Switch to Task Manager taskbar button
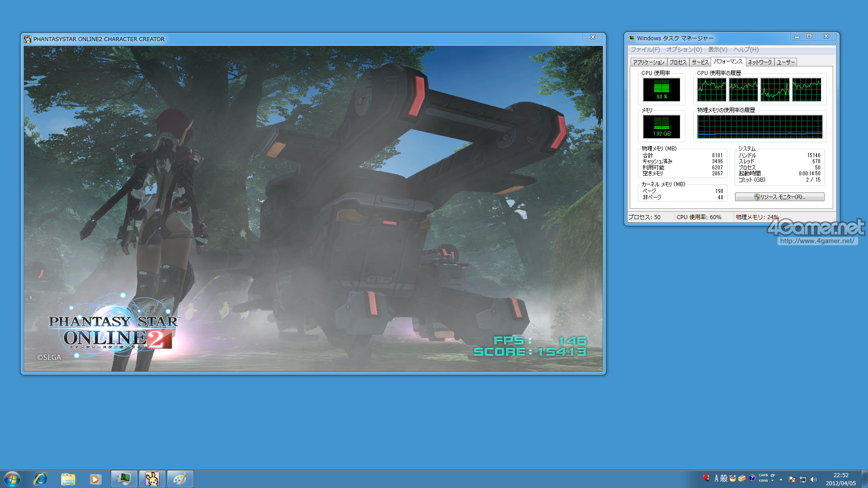The width and height of the screenshot is (868, 488). coord(124,479)
